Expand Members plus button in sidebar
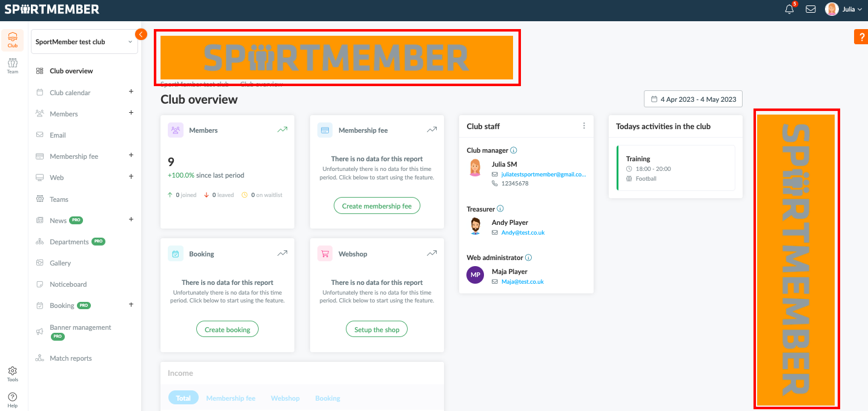Screen dimensions: 868x411 coord(131,113)
